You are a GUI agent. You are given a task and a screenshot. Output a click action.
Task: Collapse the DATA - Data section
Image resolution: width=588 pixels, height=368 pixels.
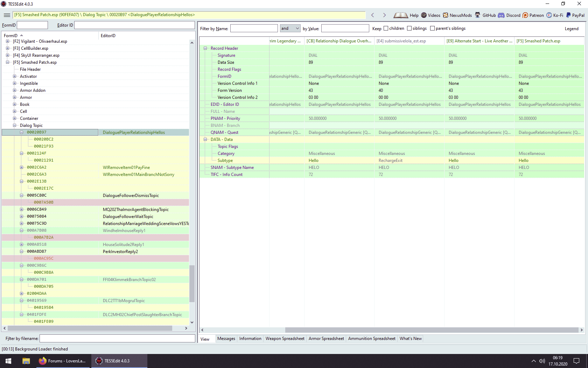pos(205,139)
